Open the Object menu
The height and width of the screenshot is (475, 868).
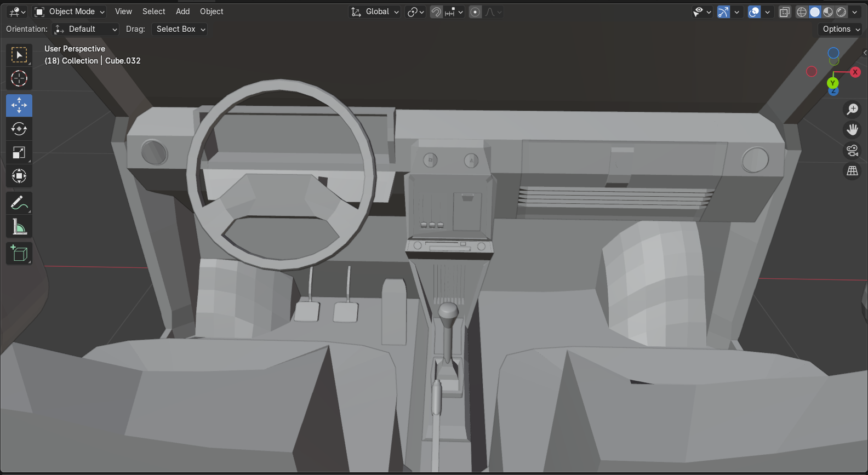[x=212, y=12]
